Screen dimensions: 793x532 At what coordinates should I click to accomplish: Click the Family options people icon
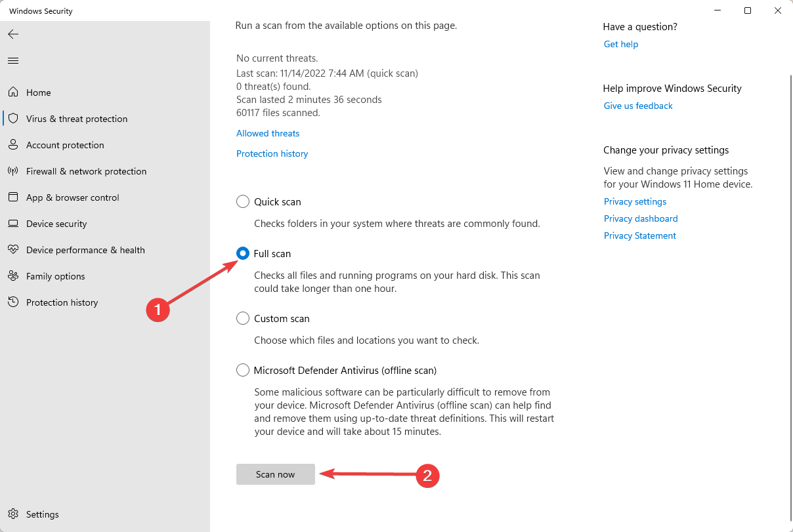13,276
